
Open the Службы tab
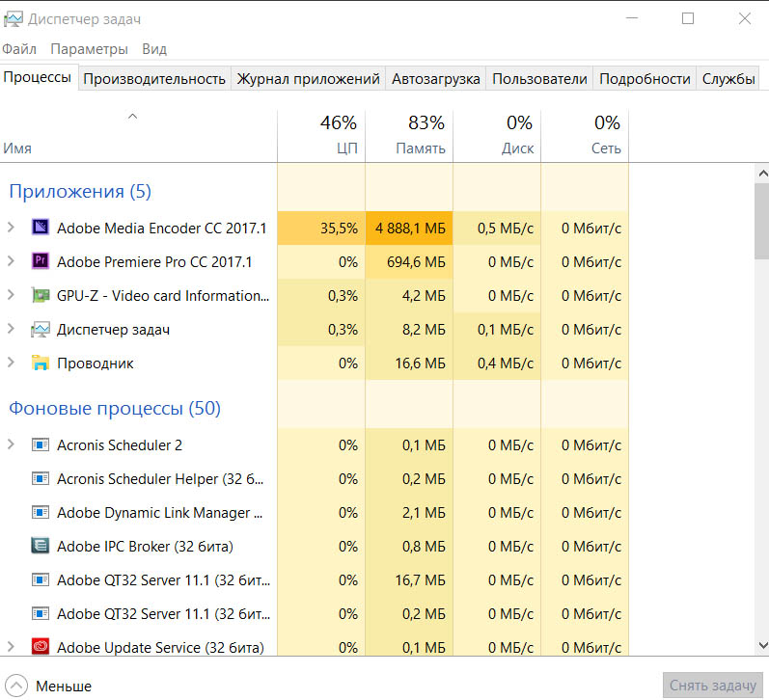tap(728, 78)
